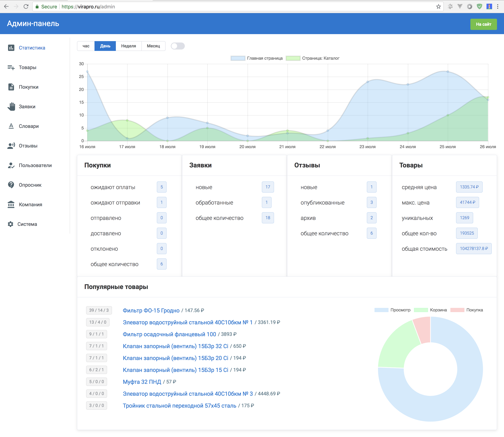This screenshot has height=437, width=504.
Task: Open the Муфта 32 ПНД product
Action: (142, 382)
